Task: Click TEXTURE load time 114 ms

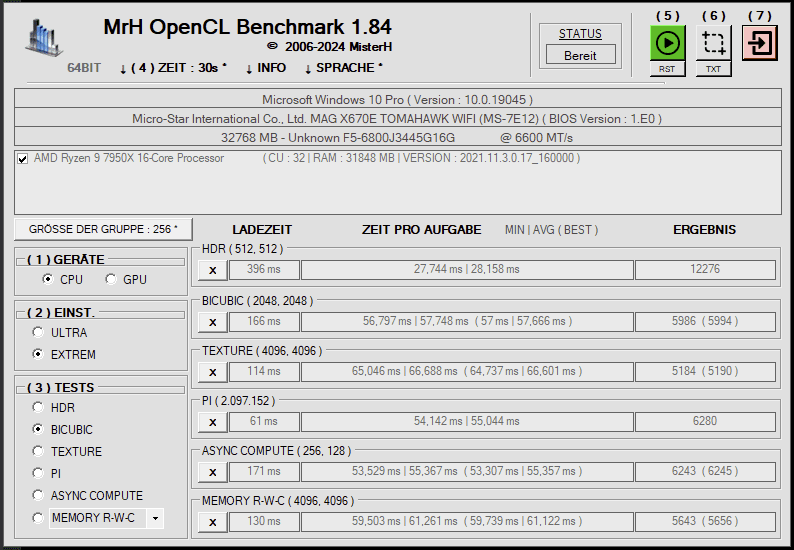Action: [264, 372]
